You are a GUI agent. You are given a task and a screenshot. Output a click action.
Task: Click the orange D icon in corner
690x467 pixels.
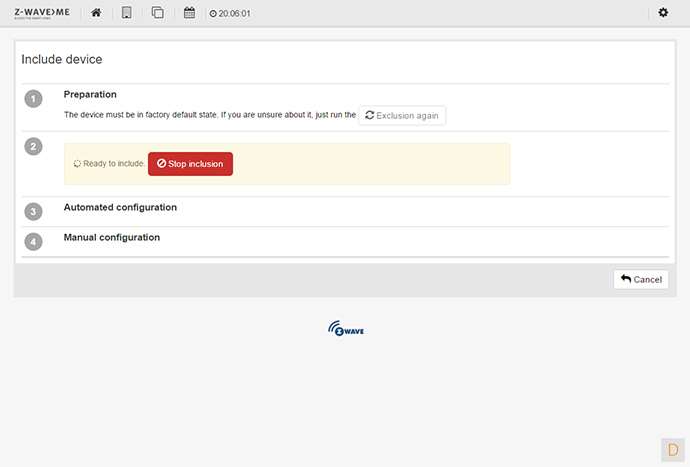pyautogui.click(x=673, y=450)
